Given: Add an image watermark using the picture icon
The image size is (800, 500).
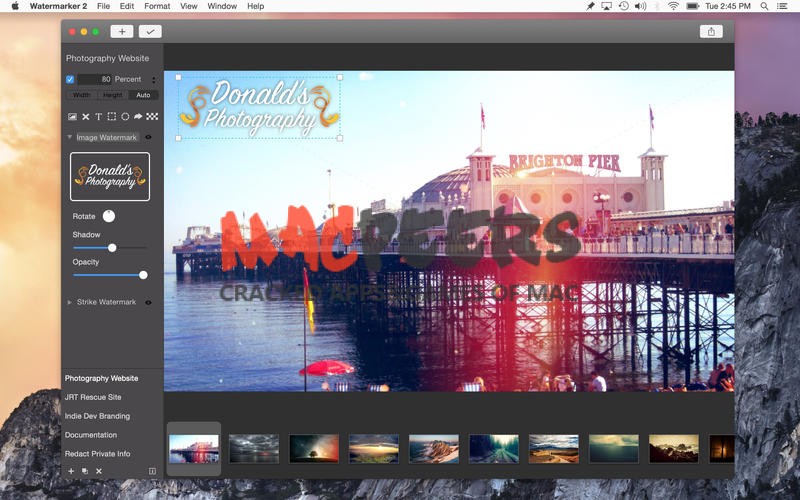Looking at the screenshot, I should coord(72,116).
